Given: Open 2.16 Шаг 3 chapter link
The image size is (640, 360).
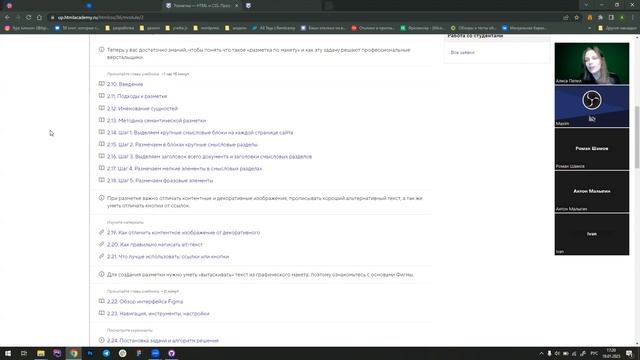Looking at the screenshot, I should 209,157.
